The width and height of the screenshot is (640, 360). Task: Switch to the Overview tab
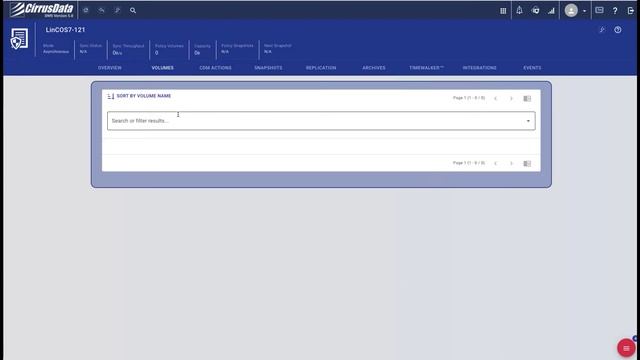point(110,68)
